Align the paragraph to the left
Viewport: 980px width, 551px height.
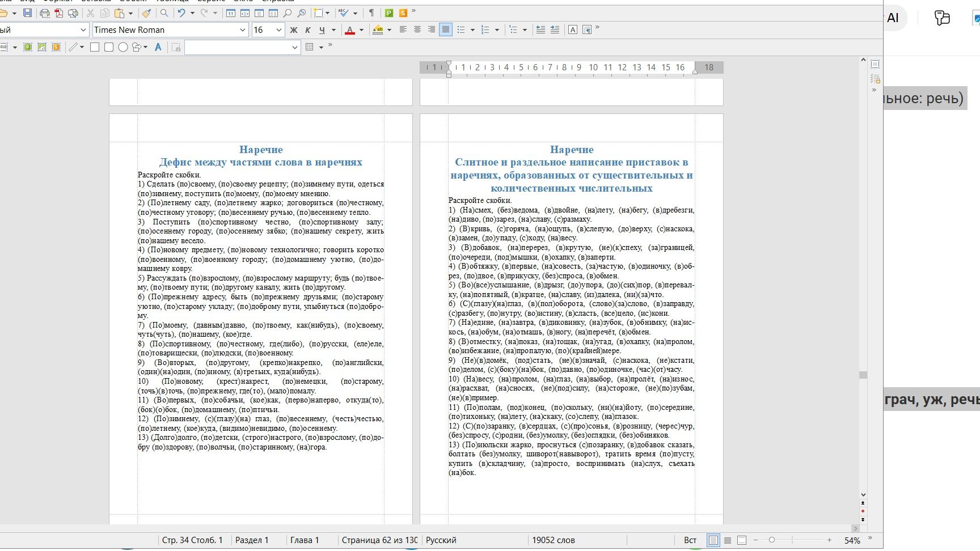[403, 29]
